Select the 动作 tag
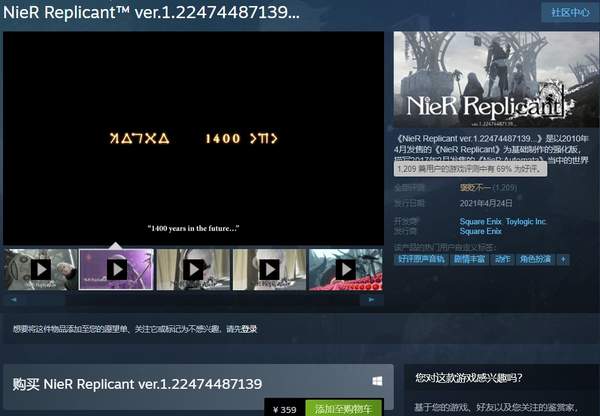This screenshot has width=600, height=416. (505, 259)
